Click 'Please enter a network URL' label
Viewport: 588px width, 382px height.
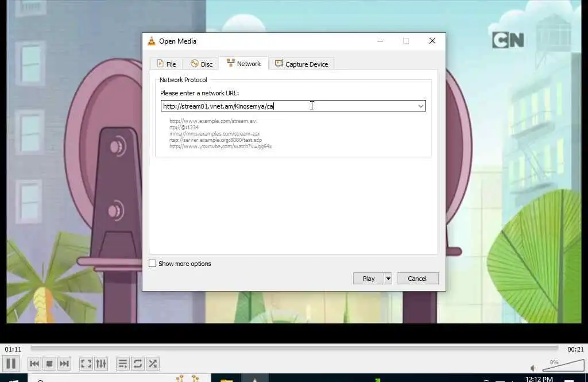tap(199, 93)
